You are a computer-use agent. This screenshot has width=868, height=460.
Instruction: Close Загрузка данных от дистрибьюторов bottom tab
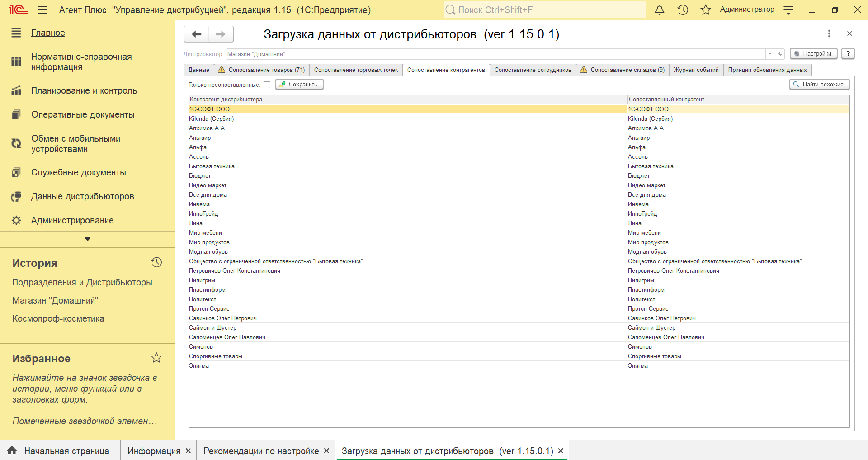(561, 451)
